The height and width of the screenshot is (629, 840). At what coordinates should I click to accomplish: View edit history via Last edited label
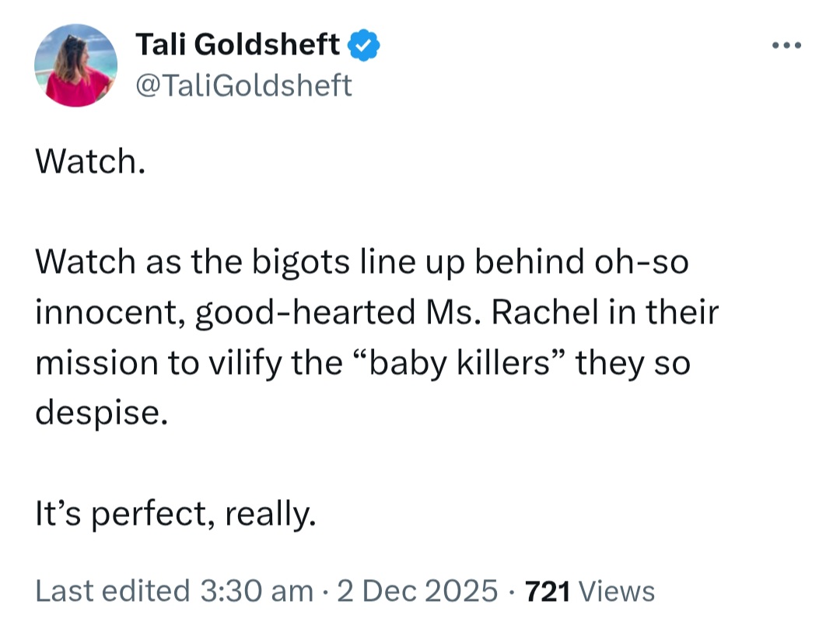113,591
